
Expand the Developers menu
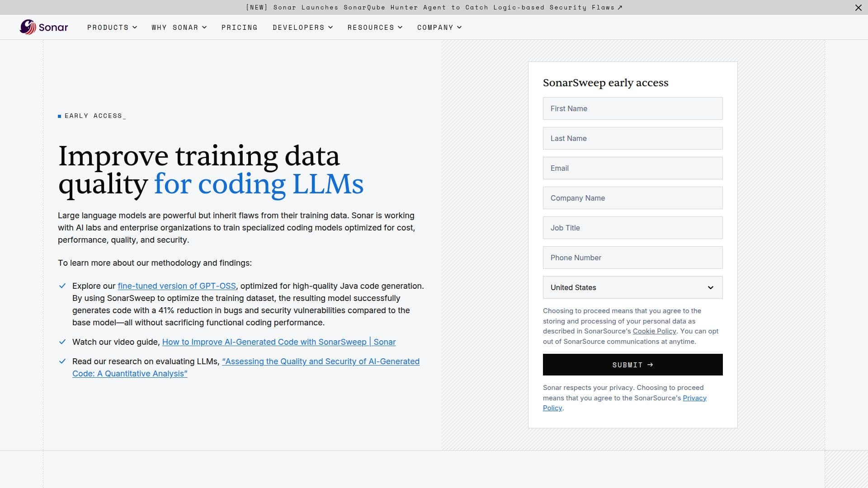[x=302, y=28]
